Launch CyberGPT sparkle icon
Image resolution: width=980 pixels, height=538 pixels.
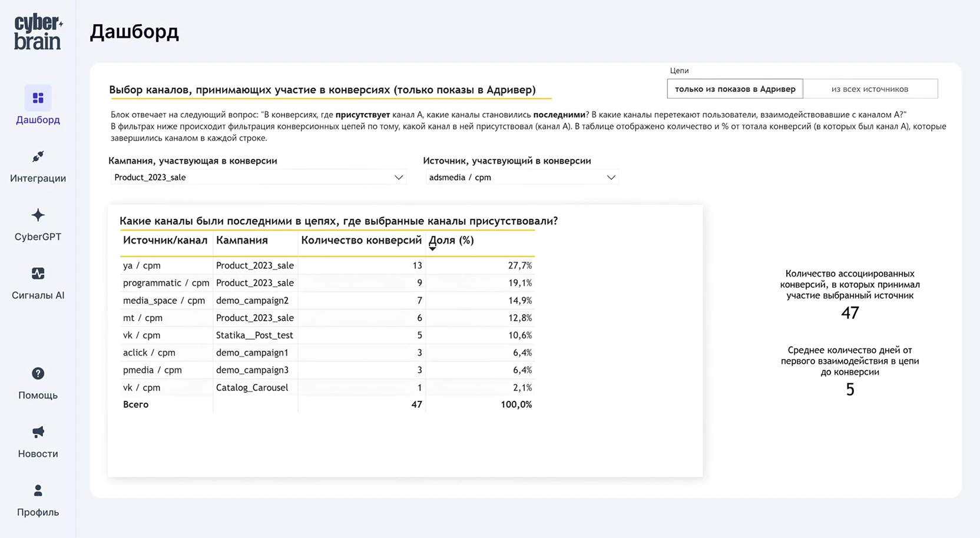pos(38,215)
